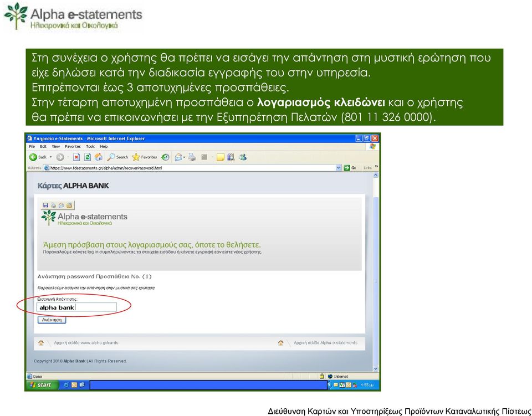Image resolution: width=532 pixels, height=416 pixels.
Task: Click the green Go button
Action: 350,168
